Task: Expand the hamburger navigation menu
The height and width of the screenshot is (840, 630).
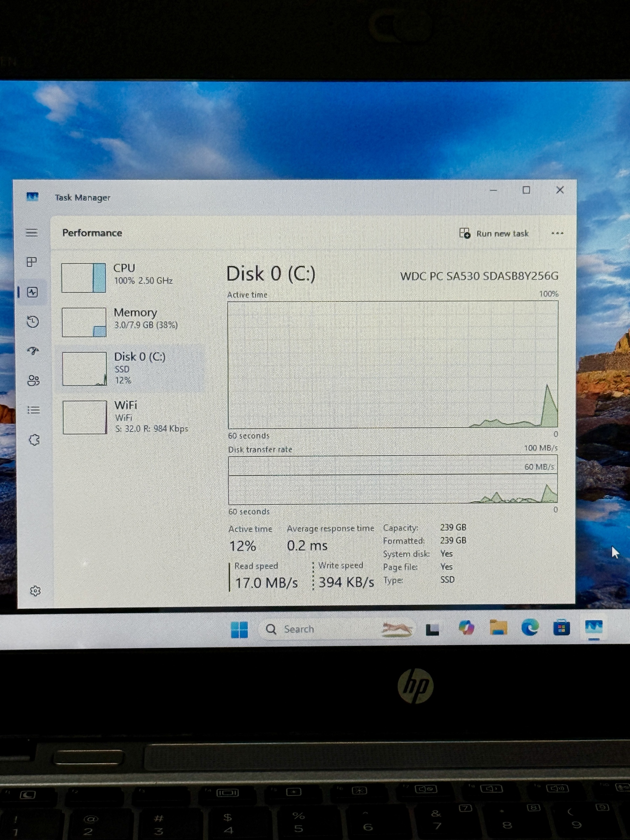Action: point(32,232)
